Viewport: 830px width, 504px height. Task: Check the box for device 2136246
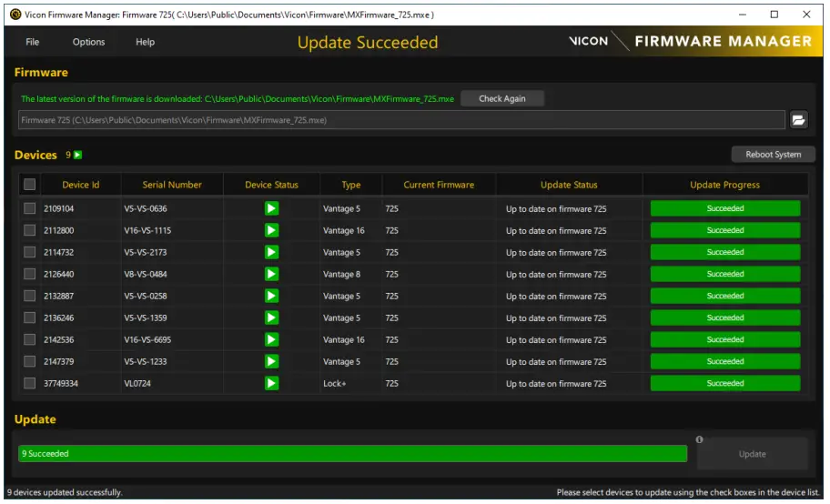point(30,318)
